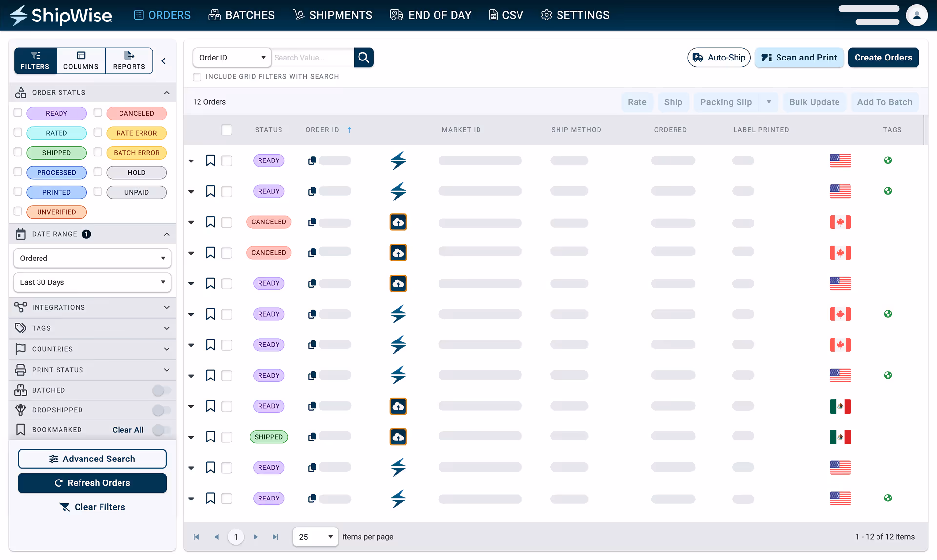Go to the Shipments menu

332,15
